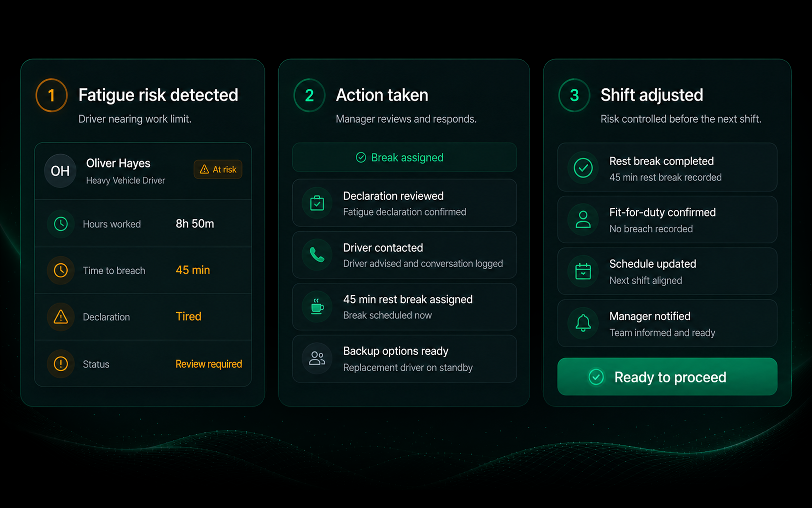Click Driver advised and conversation logged text
Viewport: 812px width, 508px height.
coord(423,264)
